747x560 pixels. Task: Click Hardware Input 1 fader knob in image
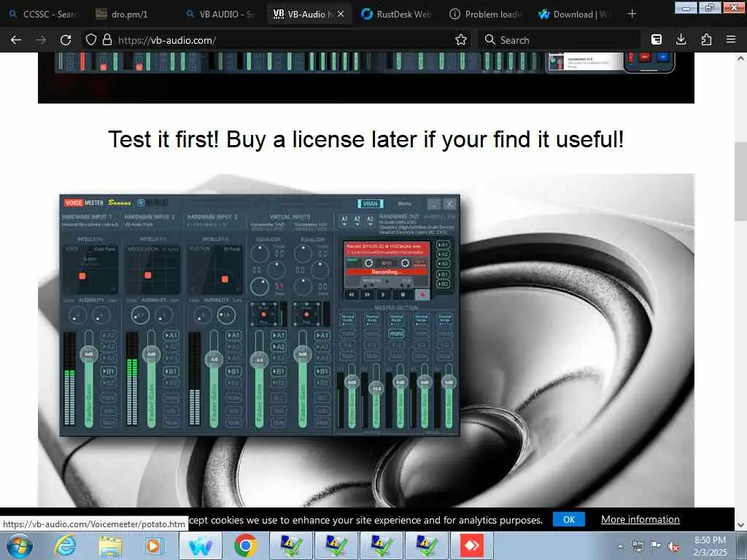88,354
